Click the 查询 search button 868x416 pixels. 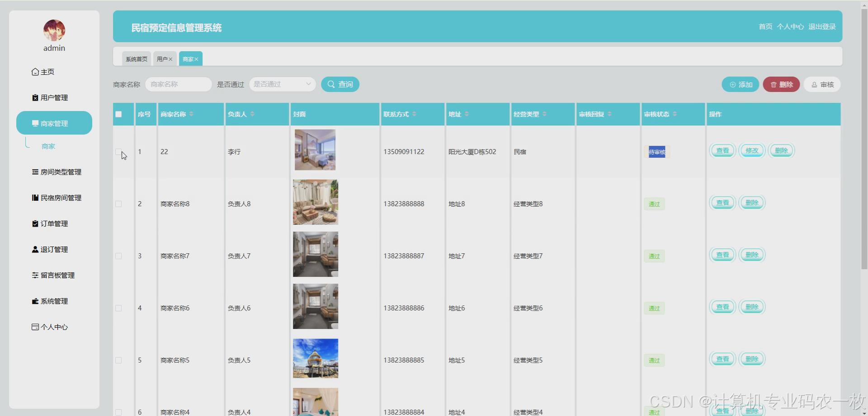(x=340, y=84)
